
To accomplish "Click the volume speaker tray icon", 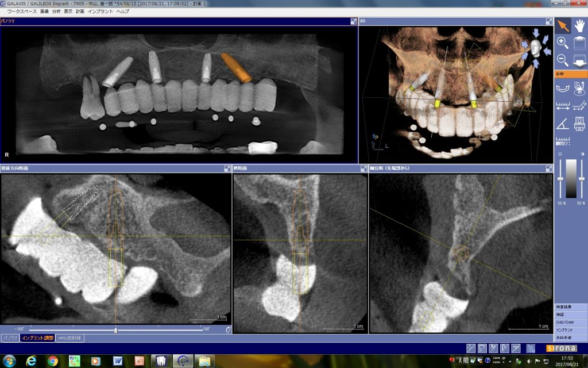I will coord(529,361).
